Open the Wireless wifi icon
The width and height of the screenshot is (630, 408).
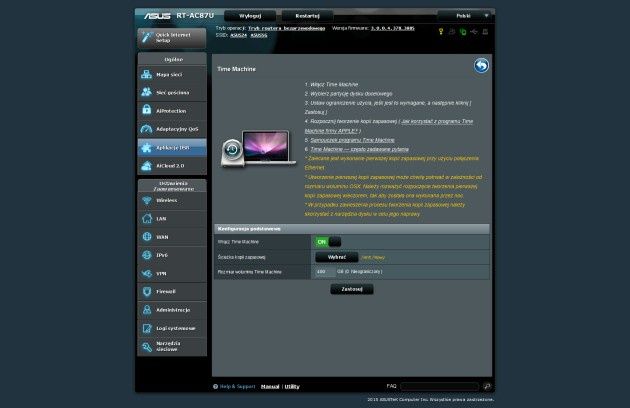(x=147, y=200)
